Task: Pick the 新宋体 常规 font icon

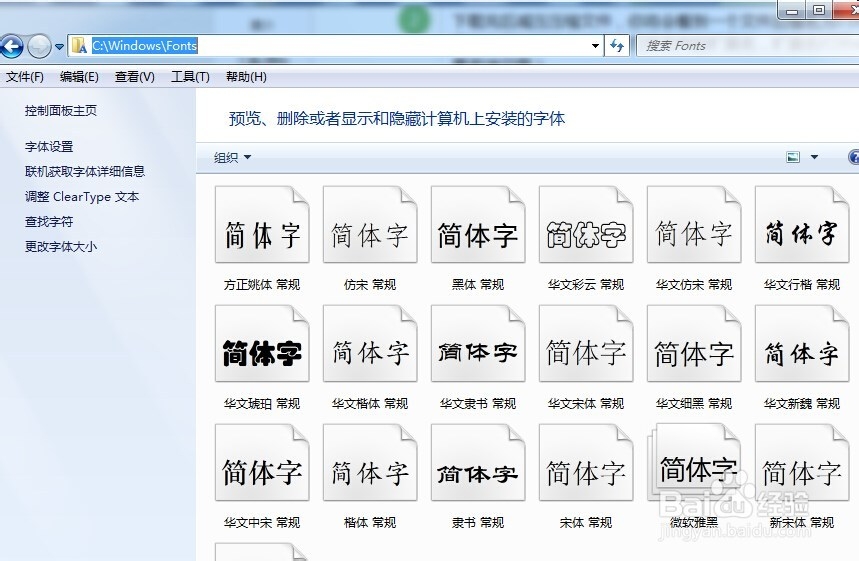Action: point(802,462)
